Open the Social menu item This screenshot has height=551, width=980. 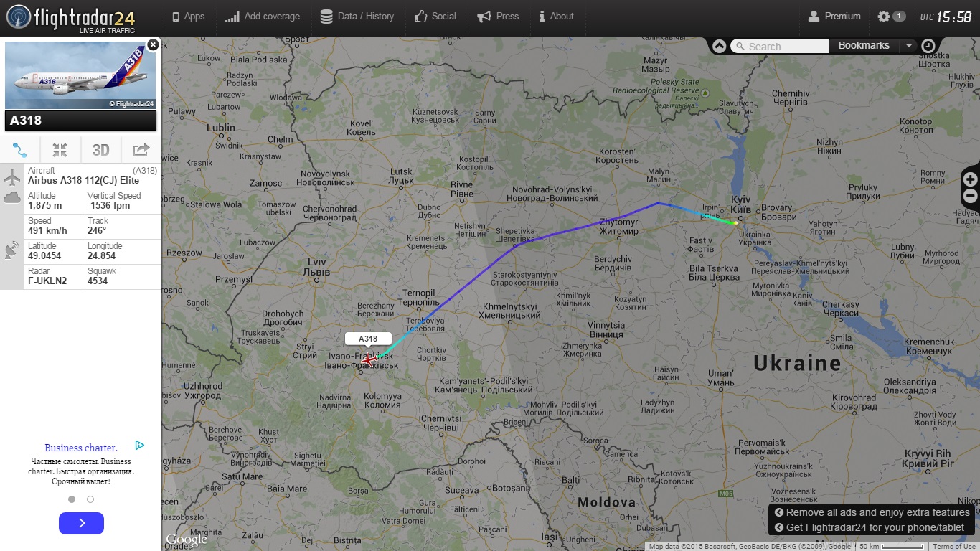tap(435, 17)
